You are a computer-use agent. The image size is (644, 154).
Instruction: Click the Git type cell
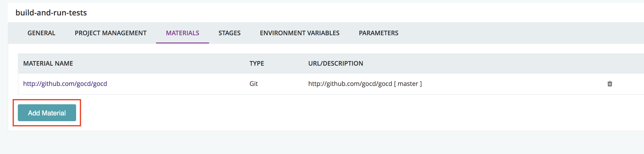coord(254,84)
